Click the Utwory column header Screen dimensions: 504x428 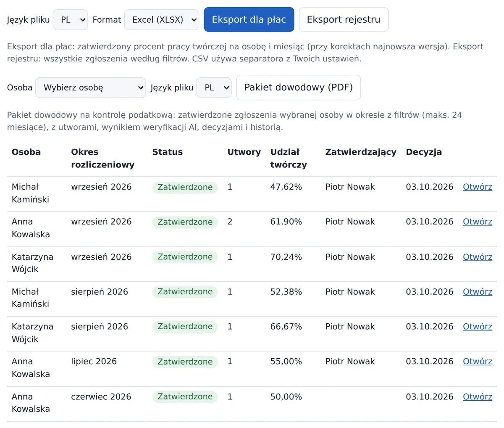tap(244, 152)
